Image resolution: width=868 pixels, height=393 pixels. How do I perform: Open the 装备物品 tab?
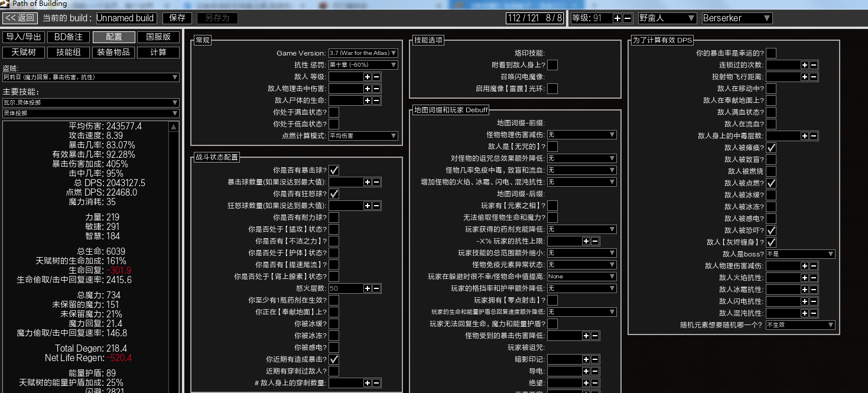[x=113, y=53]
